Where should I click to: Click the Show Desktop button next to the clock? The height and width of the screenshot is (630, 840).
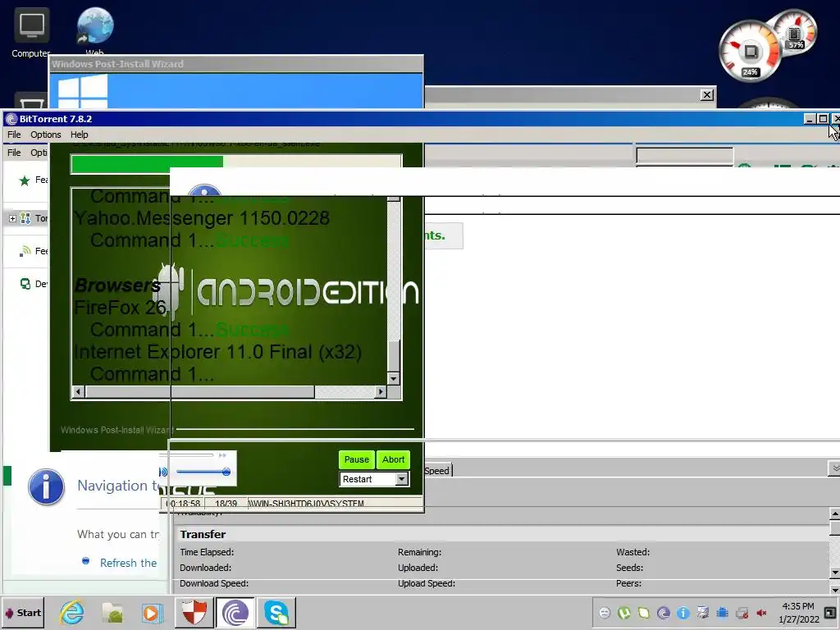[830, 612]
